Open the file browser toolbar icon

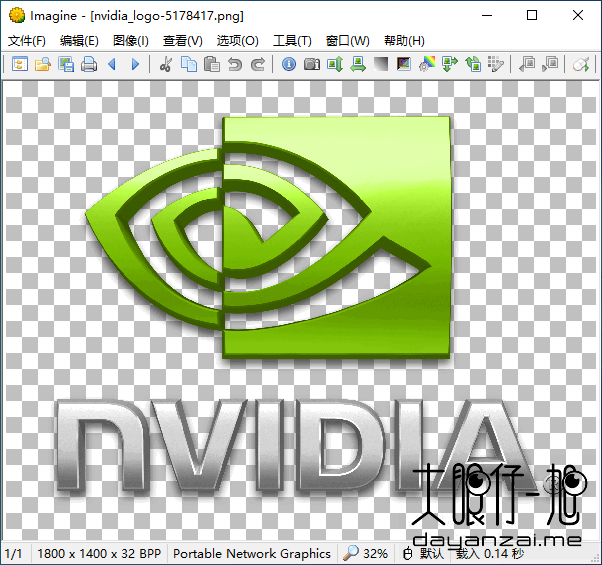[x=20, y=64]
